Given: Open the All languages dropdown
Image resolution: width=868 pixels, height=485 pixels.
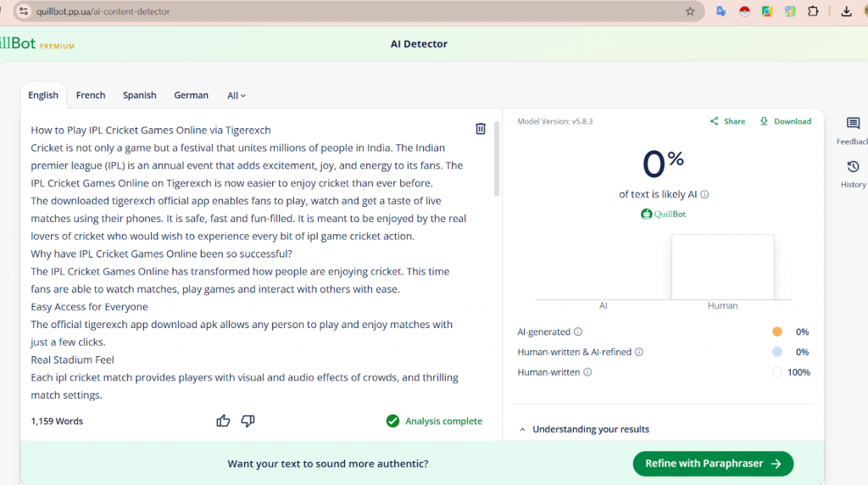Looking at the screenshot, I should (x=236, y=96).
